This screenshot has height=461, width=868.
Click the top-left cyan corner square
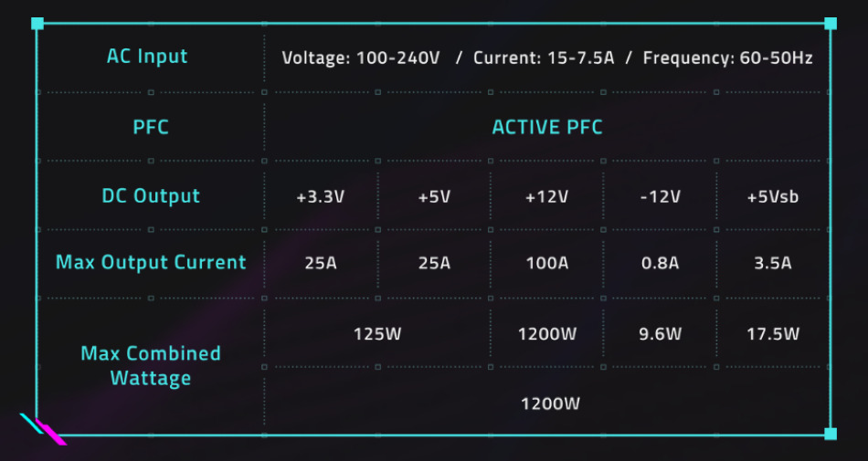[x=37, y=24]
